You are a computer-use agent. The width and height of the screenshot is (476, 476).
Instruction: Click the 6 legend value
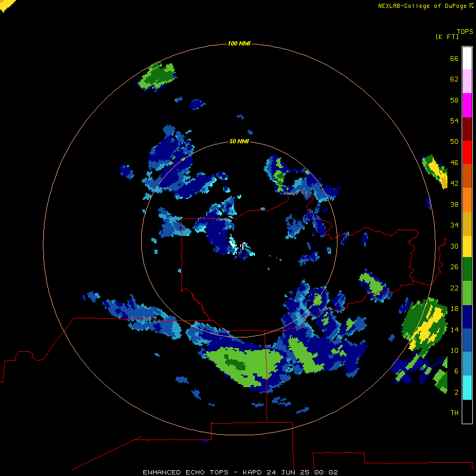coord(456,371)
